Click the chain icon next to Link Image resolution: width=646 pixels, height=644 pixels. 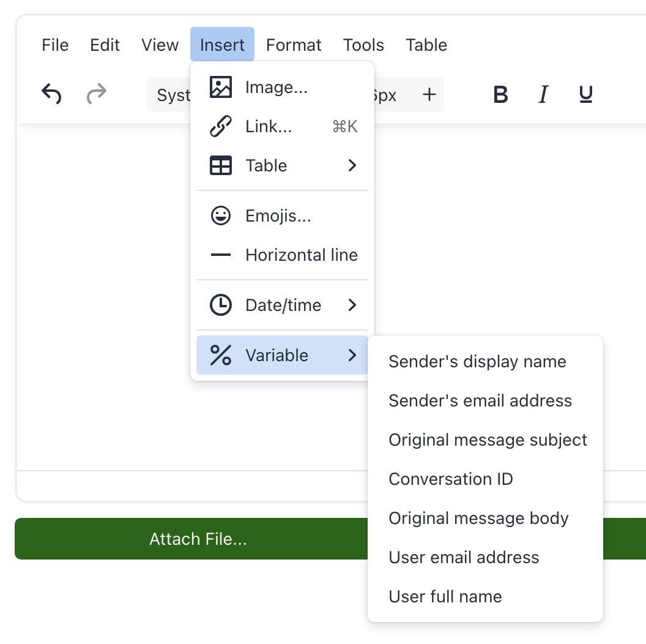pos(221,126)
